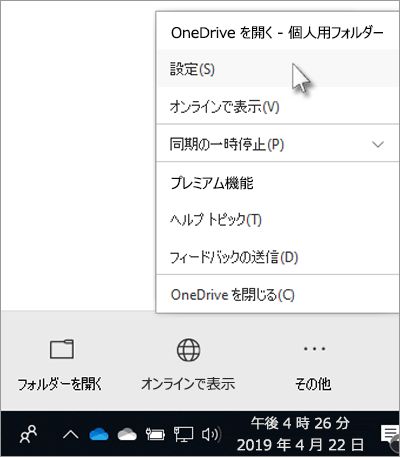This screenshot has height=457, width=400.
Task: Open OneDrive 個人用フォルダー menu entry
Action: [278, 32]
